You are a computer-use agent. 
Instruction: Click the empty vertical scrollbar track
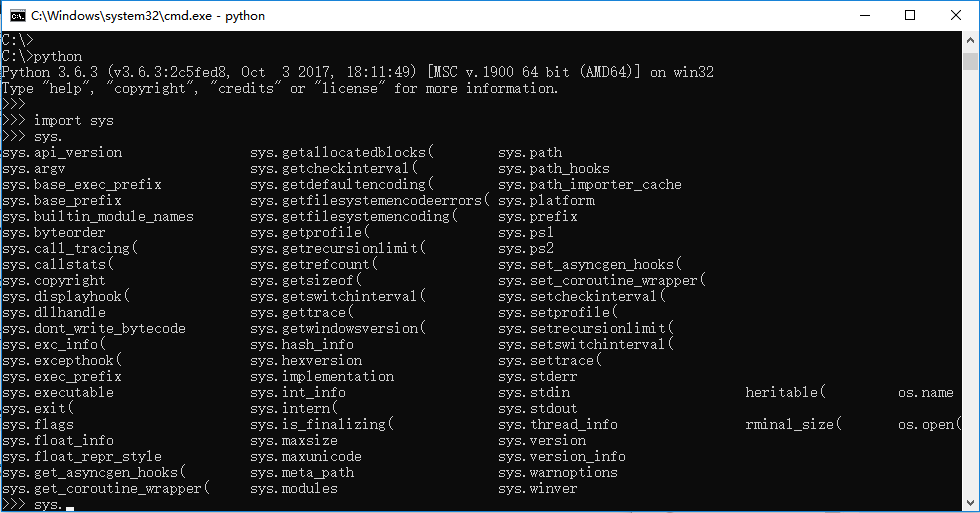pos(970,281)
